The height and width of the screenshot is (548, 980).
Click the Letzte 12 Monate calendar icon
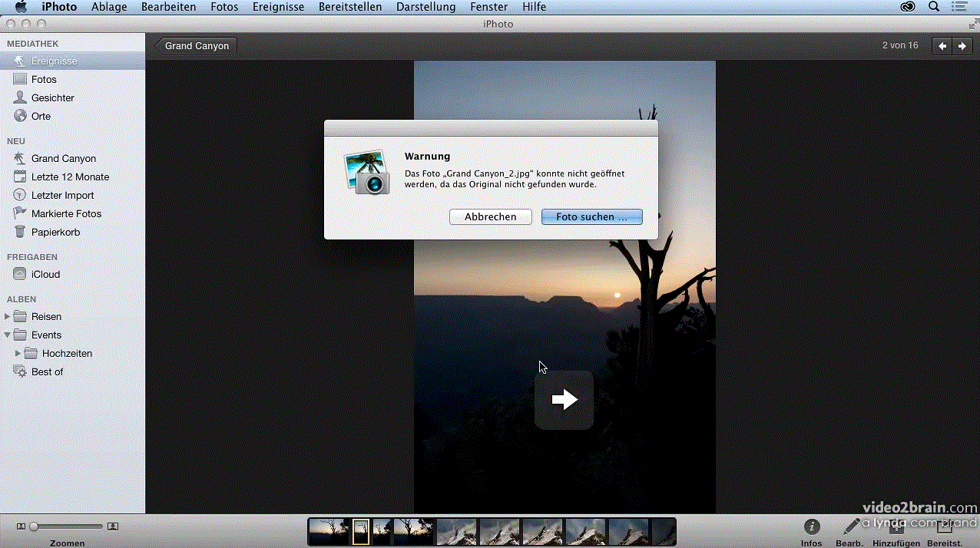pos(19,177)
